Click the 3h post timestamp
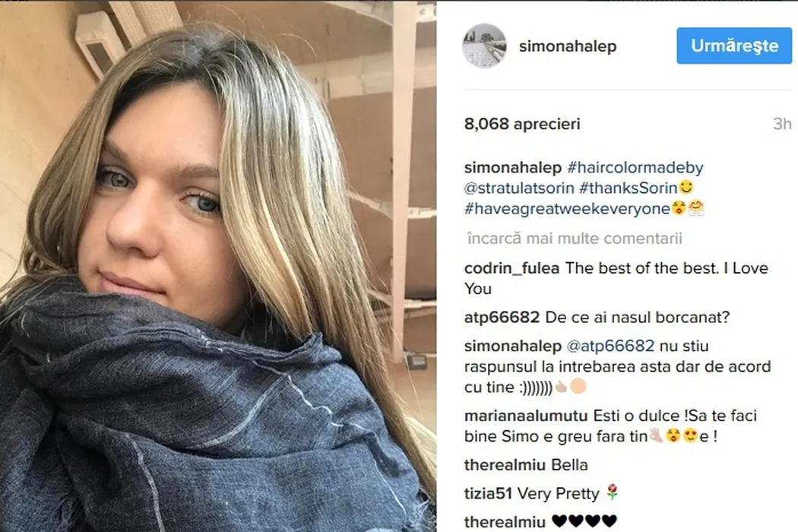Viewport: 798px width, 532px height. coord(782,124)
